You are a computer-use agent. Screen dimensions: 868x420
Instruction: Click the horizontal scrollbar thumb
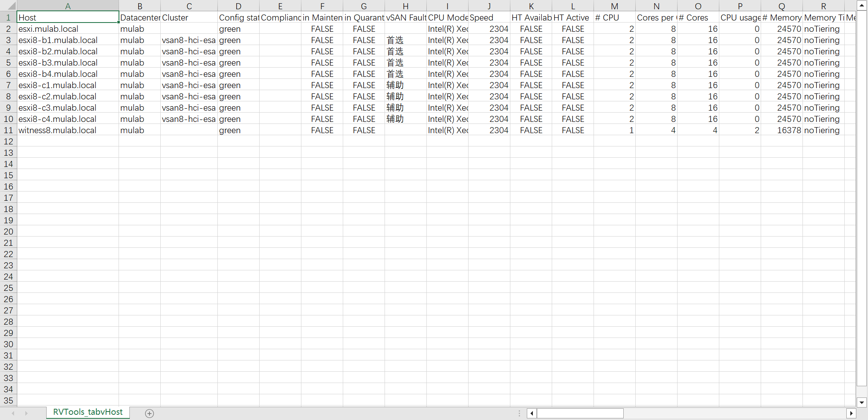point(580,413)
